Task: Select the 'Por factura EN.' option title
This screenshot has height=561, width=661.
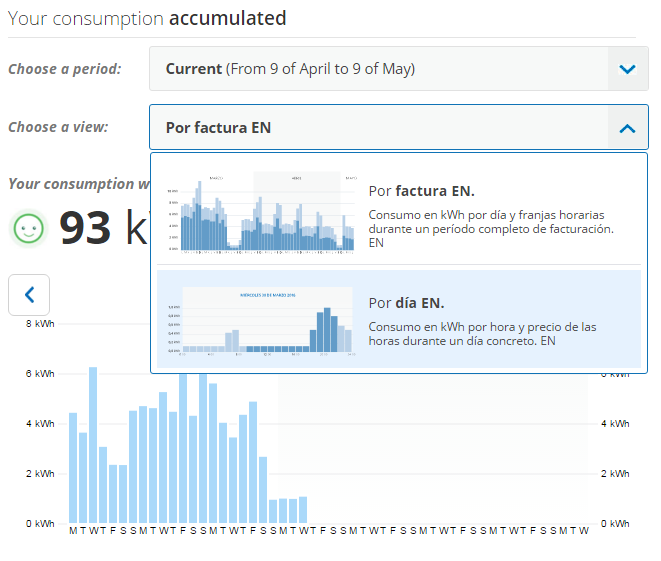Action: click(x=421, y=190)
